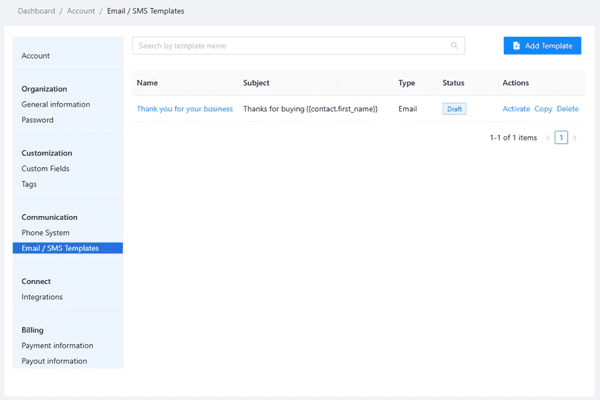The image size is (600, 400).
Task: Activate the draft email template
Action: click(x=516, y=109)
